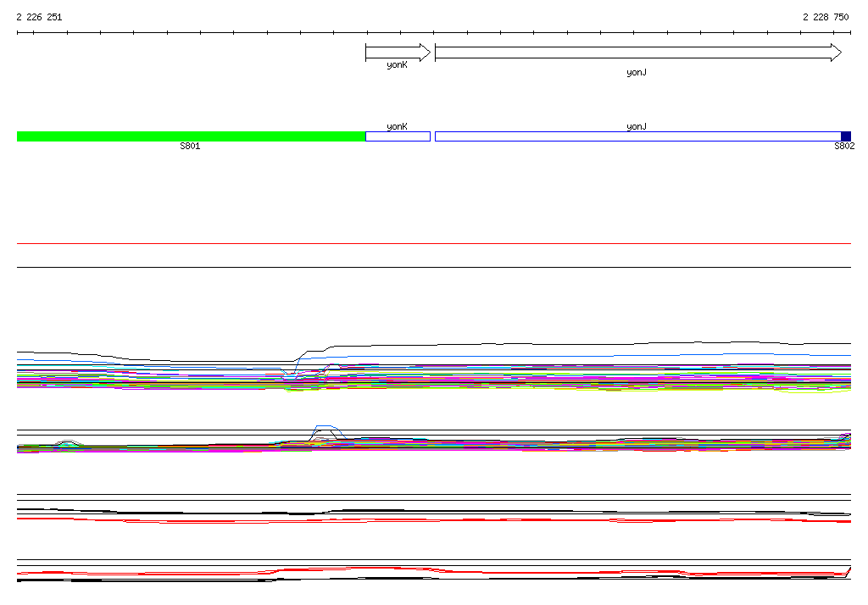Click the S801 label
This screenshot has height=605, width=868.
tap(190, 146)
